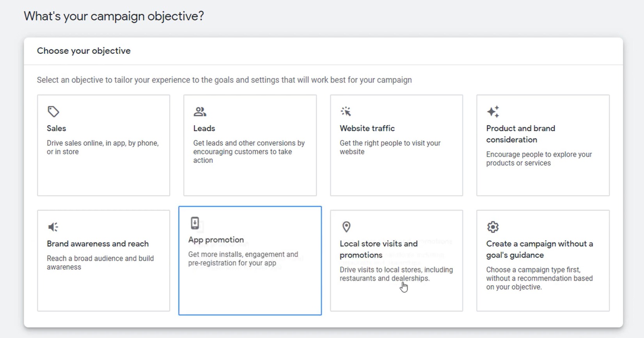
Task: Click the sparkle icon for Product and brand consideration
Action: click(x=493, y=112)
